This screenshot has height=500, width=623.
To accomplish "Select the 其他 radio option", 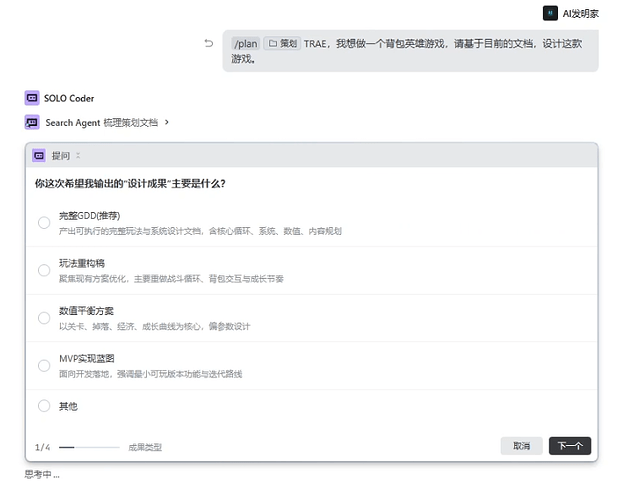I will point(44,406).
